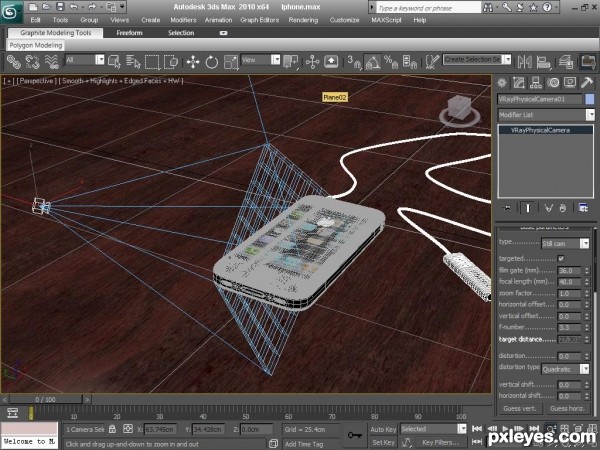Viewport: 600px width, 450px height.
Task: Expand the Modifier List dropdown
Action: [x=546, y=115]
